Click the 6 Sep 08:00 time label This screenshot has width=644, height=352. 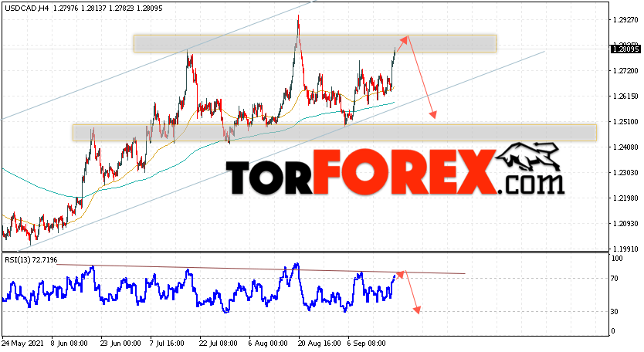(366, 344)
